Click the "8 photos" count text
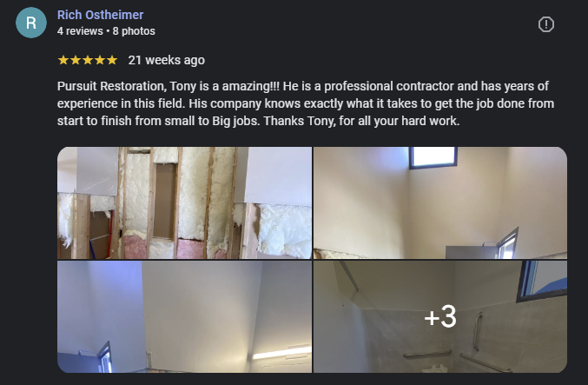This screenshot has height=385, width=588. 134,31
